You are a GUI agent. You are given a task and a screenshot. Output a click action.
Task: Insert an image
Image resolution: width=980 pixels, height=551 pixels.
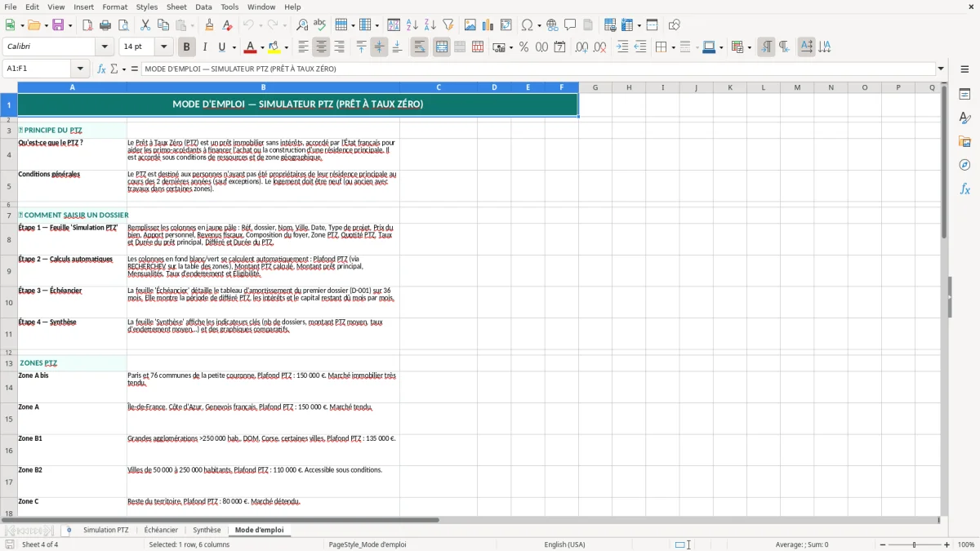pyautogui.click(x=470, y=25)
